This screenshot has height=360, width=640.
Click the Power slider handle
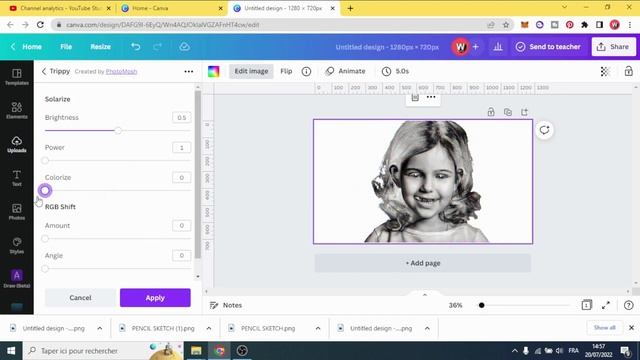pyautogui.click(x=45, y=160)
